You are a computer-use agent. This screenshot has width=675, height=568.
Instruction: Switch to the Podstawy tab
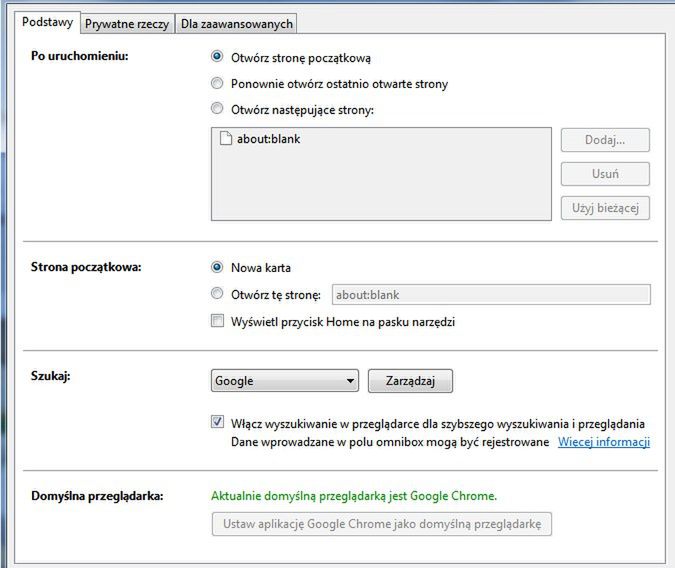click(x=47, y=22)
